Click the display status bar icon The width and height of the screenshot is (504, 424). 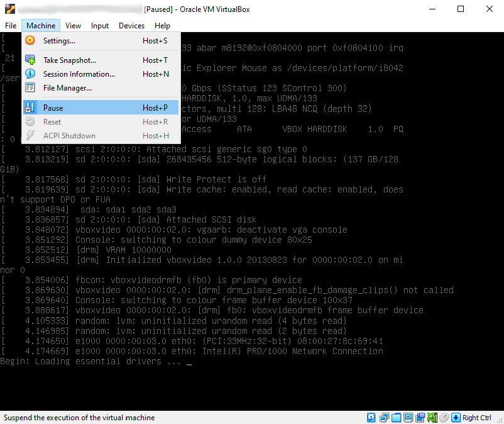point(408,418)
